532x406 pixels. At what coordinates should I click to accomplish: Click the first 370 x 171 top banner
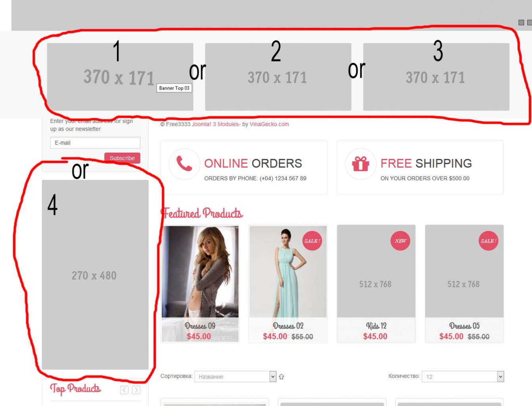120,77
